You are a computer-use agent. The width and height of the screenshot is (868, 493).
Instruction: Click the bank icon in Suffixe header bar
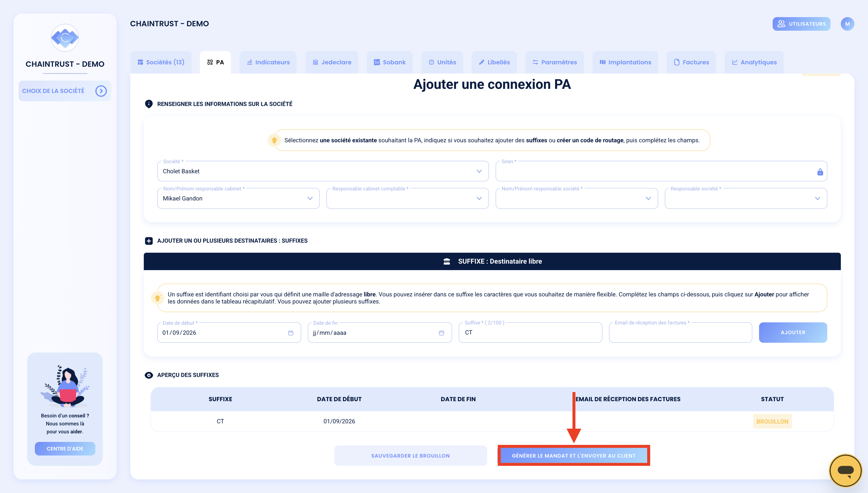pos(447,261)
